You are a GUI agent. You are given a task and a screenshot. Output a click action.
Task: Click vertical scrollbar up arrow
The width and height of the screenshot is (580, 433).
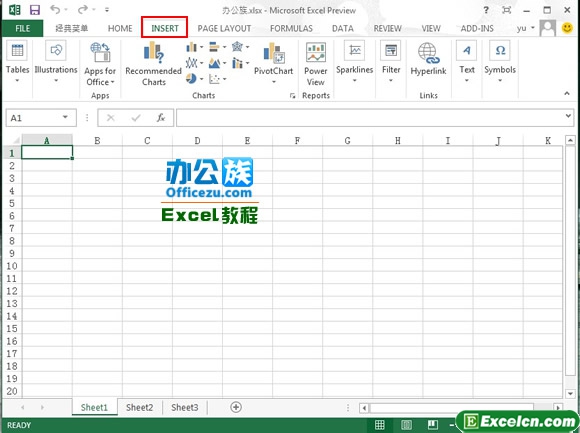click(570, 140)
